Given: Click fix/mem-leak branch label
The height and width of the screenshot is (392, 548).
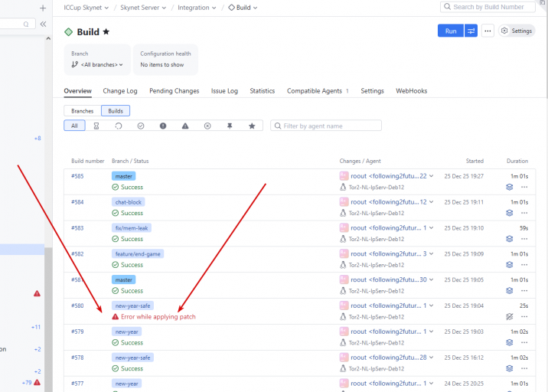Looking at the screenshot, I should (132, 228).
